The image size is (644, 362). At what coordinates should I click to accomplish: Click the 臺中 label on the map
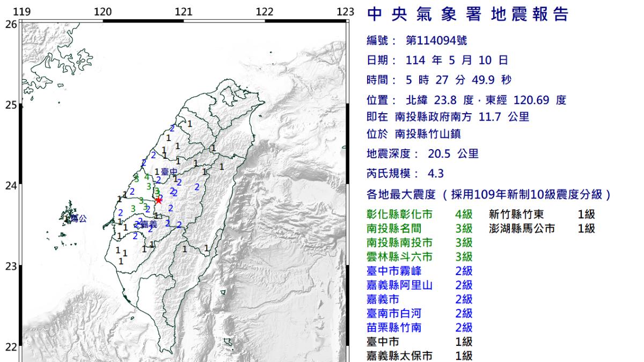pyautogui.click(x=169, y=172)
